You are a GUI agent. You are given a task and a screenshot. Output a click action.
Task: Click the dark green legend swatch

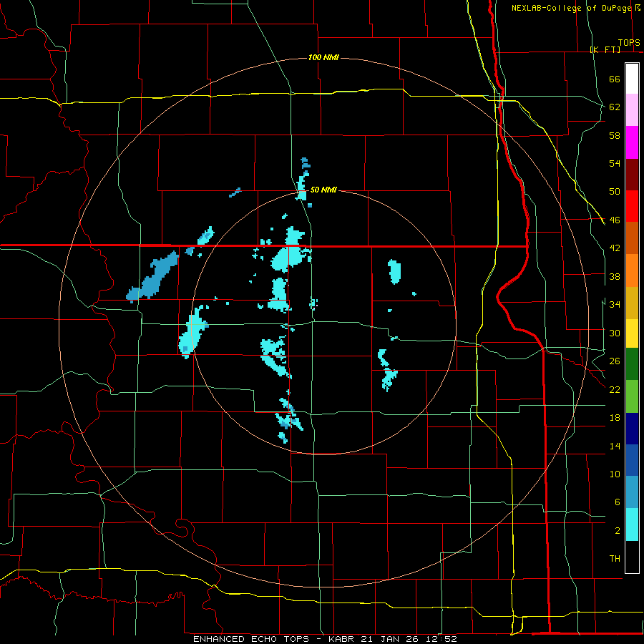[632, 364]
